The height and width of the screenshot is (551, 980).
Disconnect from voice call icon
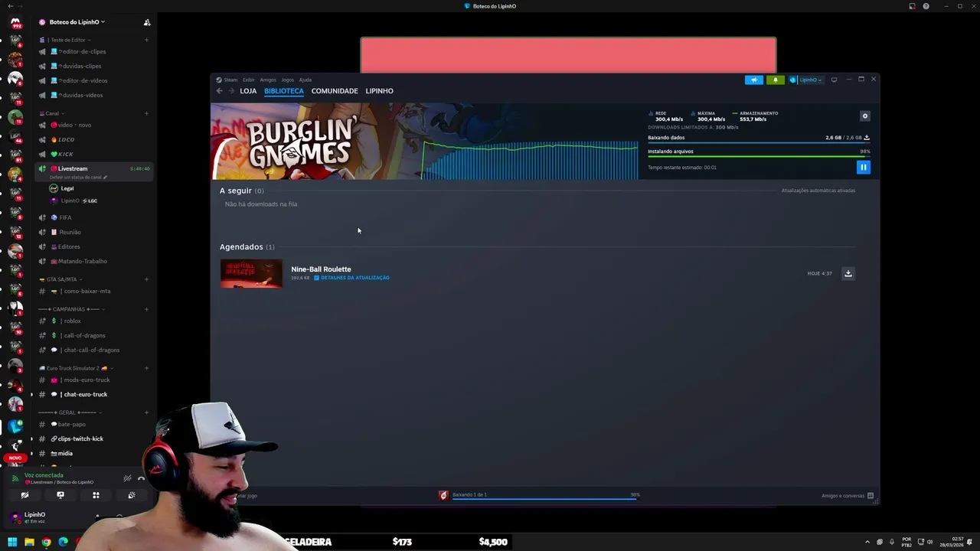click(x=141, y=478)
